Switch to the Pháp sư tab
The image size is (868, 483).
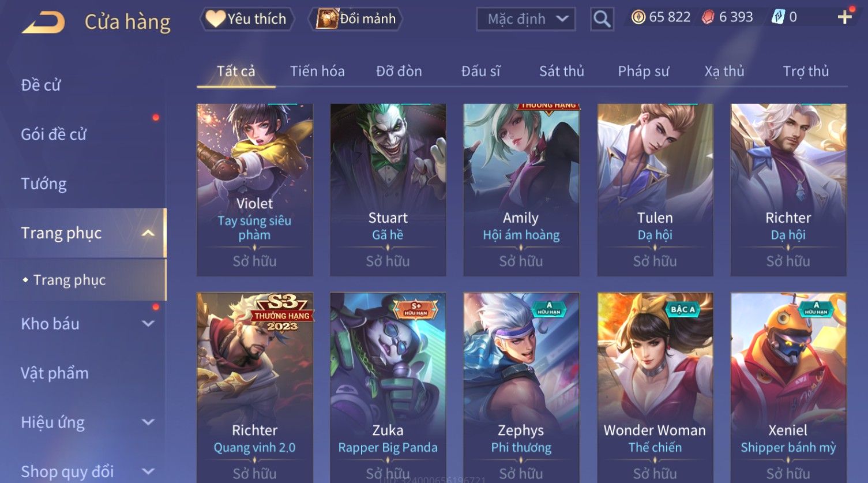[x=643, y=72]
